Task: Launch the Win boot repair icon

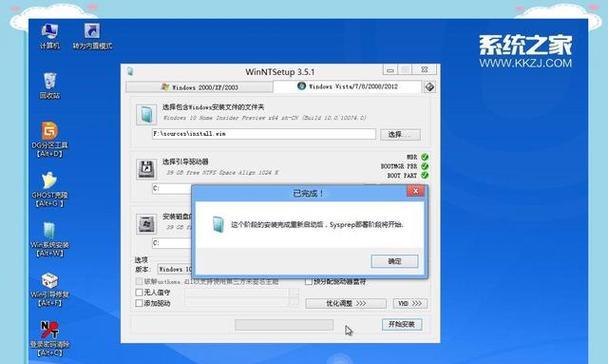Action: click(x=50, y=289)
